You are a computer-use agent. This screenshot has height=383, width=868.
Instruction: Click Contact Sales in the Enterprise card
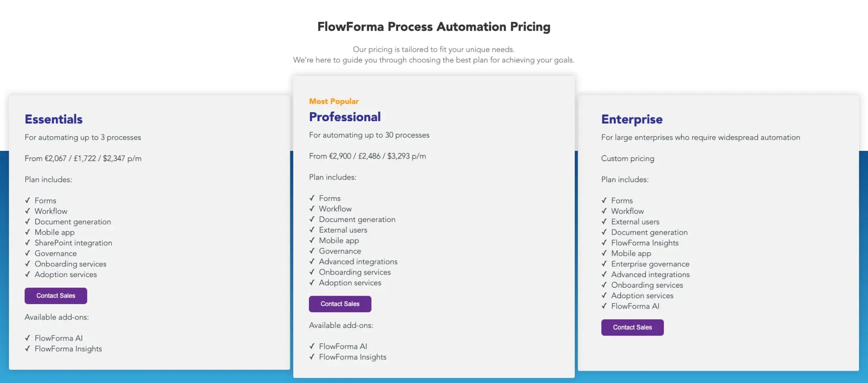(x=632, y=327)
